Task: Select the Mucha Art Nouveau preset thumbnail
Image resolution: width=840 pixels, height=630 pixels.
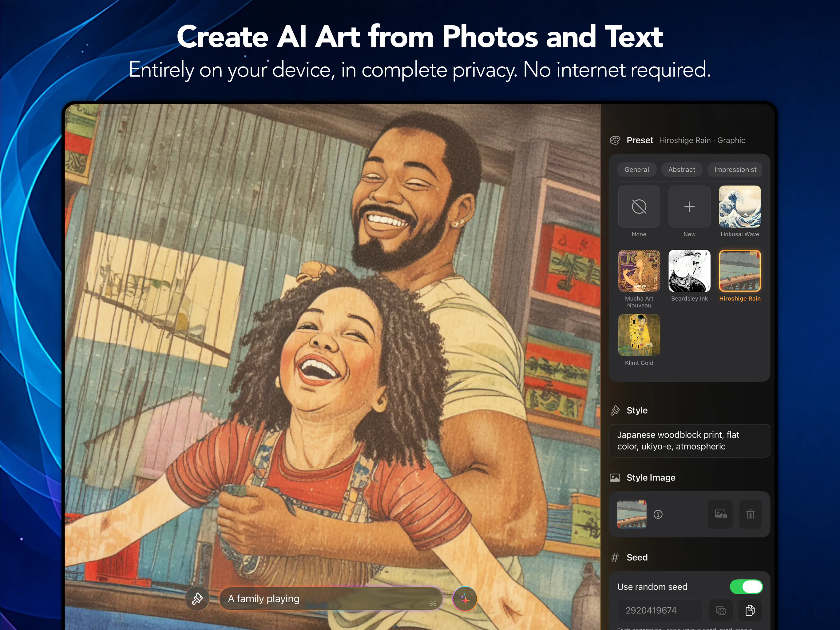Action: 639,271
